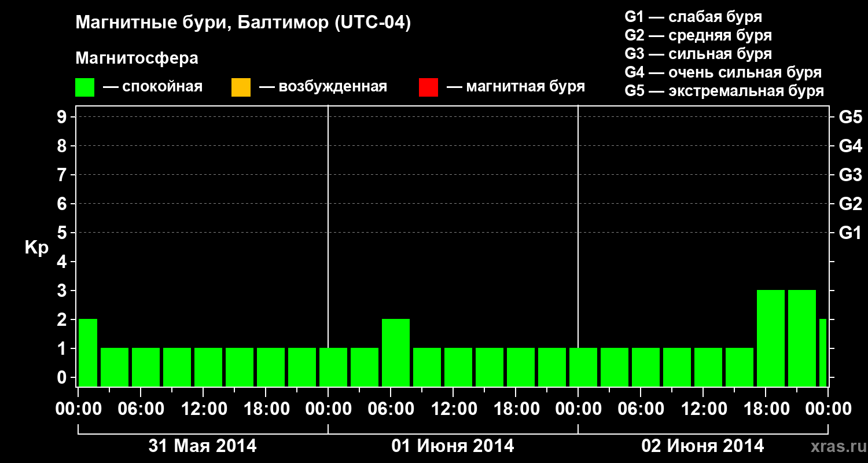Image resolution: width=868 pixels, height=463 pixels.
Task: Click the '— спокойная' legend label
Action: point(153,87)
